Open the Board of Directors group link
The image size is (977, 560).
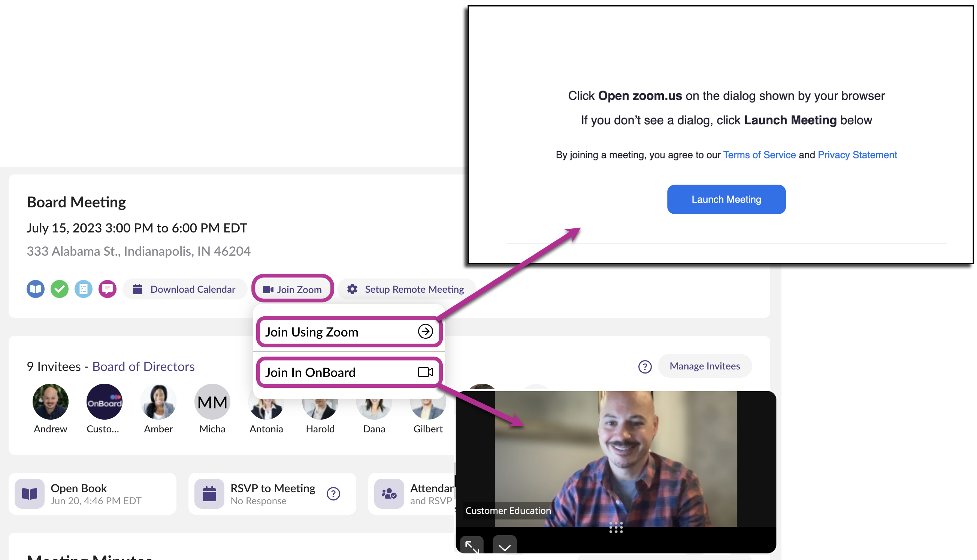(x=143, y=366)
